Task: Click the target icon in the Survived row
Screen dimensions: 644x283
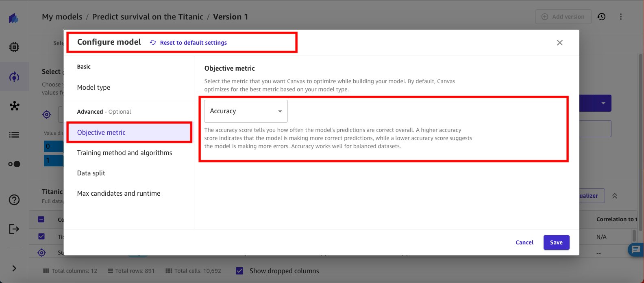Action: click(41, 253)
